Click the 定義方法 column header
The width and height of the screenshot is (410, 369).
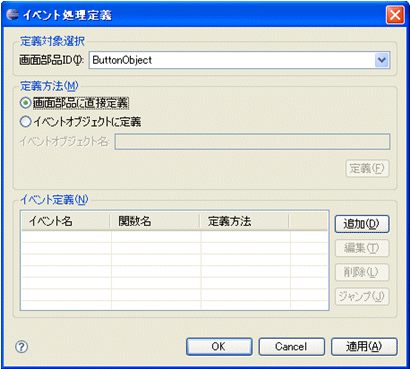pyautogui.click(x=244, y=221)
